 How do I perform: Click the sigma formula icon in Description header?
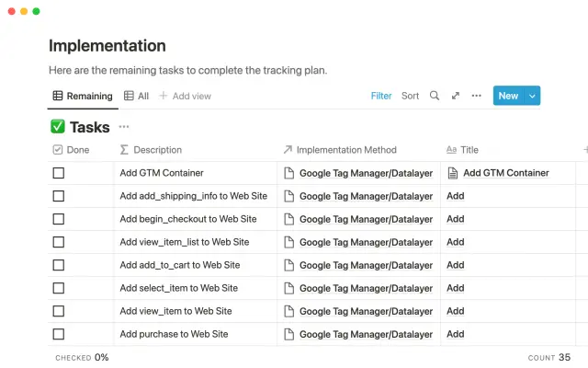pyautogui.click(x=124, y=150)
